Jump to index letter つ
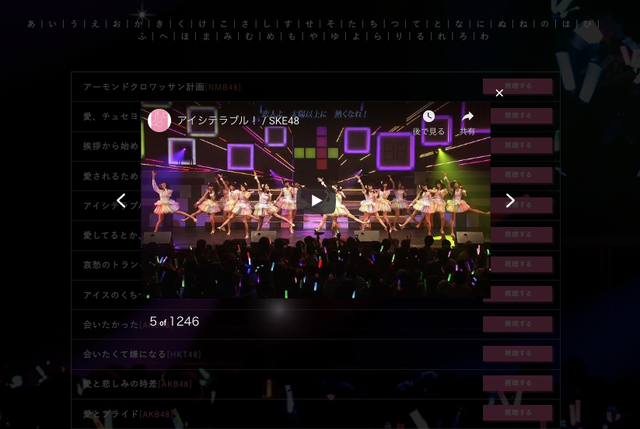This screenshot has width=640, height=429. pyautogui.click(x=395, y=24)
